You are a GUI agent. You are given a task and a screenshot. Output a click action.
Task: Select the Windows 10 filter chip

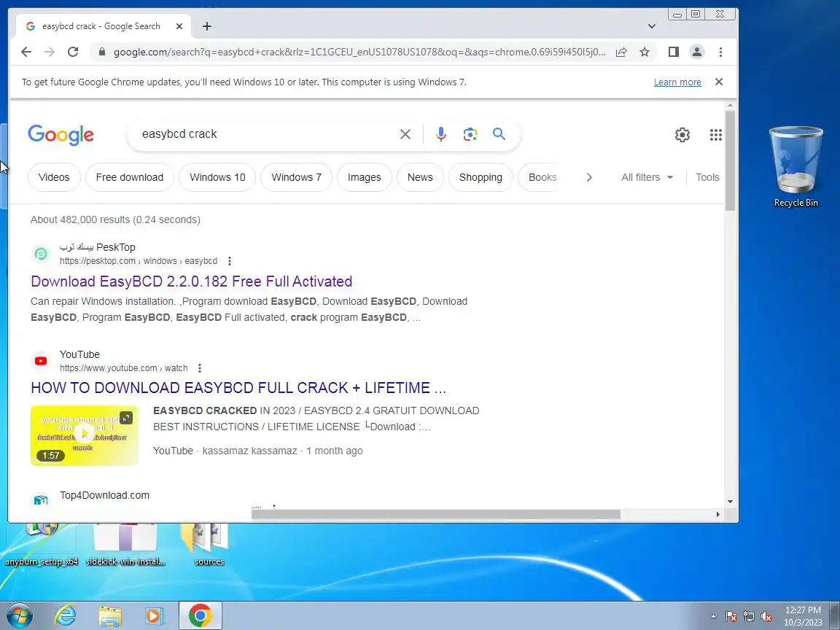click(217, 177)
